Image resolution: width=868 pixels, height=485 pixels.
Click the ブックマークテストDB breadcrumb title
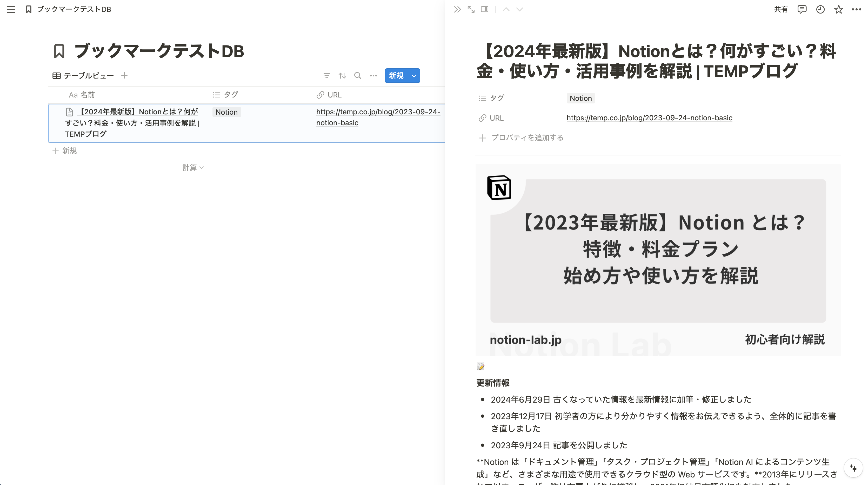coord(74,9)
